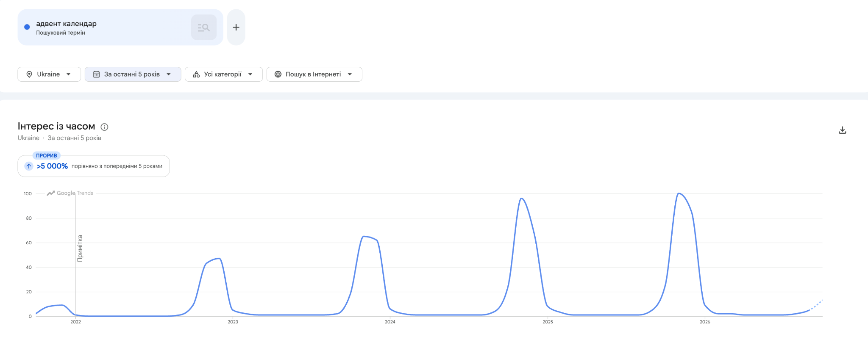Click the 2022 axis label
Screen dimensions: 868x345
pos(75,322)
